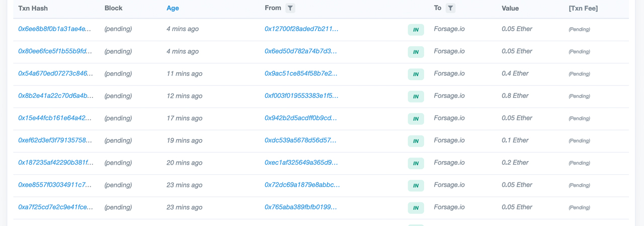Click the IN badge on the first row
Viewport: 644px width, 226px height.
click(x=416, y=30)
